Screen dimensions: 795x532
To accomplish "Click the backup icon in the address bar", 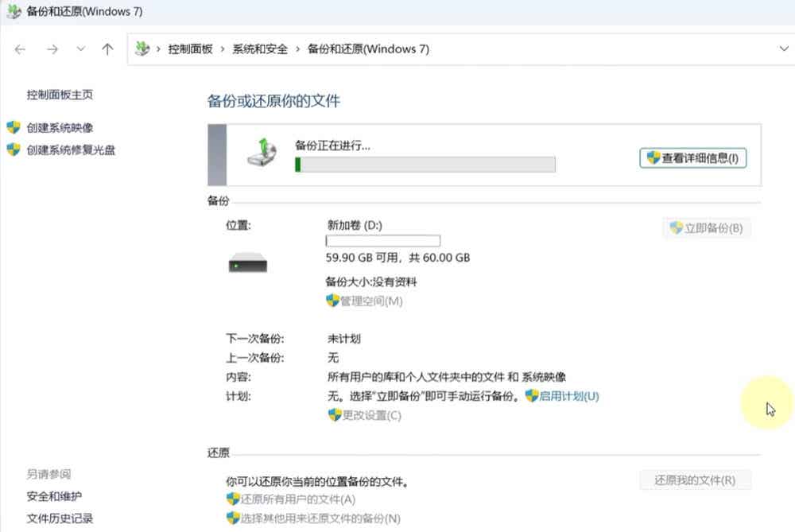I will 142,49.
